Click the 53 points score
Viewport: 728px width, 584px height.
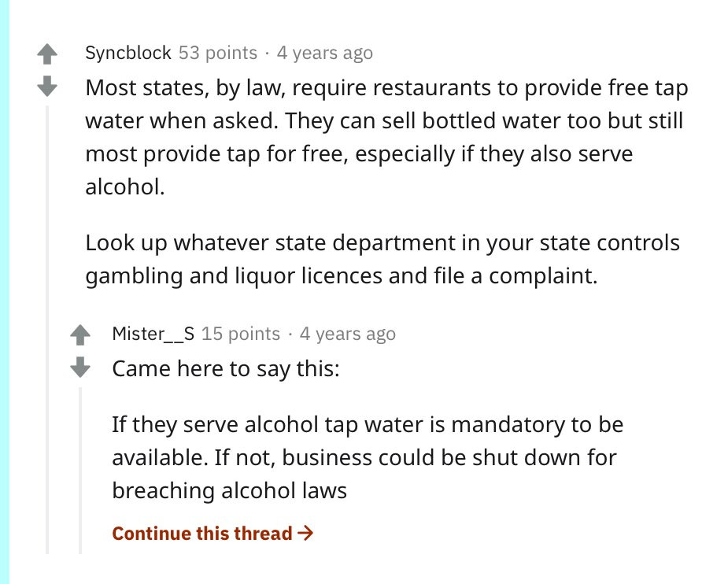tap(218, 53)
